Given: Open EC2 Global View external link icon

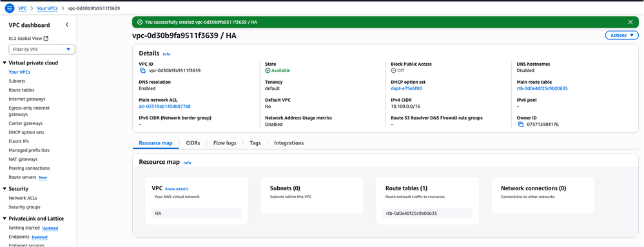Looking at the screenshot, I should [46, 38].
